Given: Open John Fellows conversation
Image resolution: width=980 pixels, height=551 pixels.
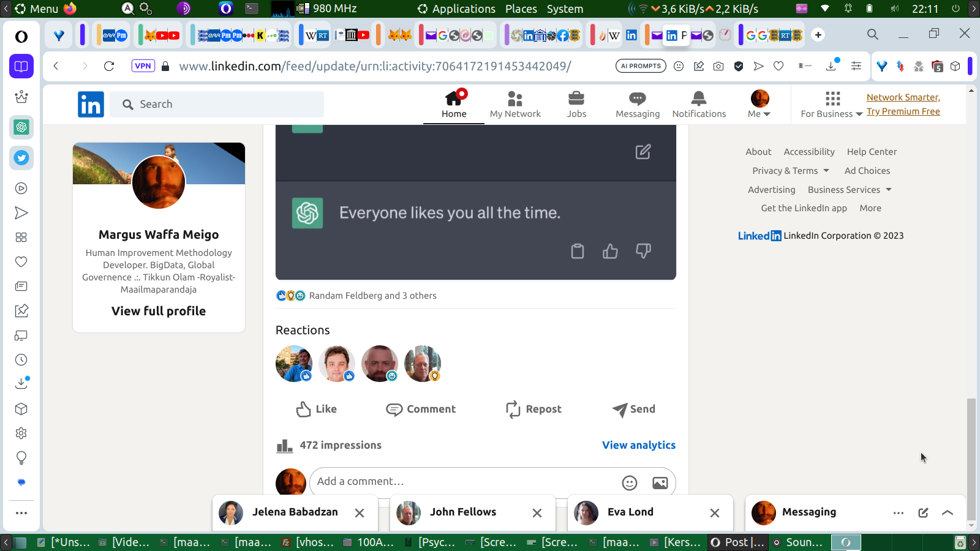Looking at the screenshot, I should [462, 512].
